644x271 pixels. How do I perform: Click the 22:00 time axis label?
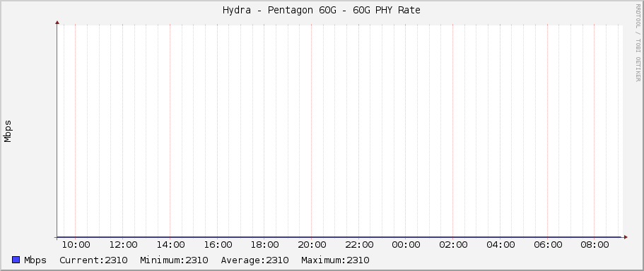click(359, 245)
